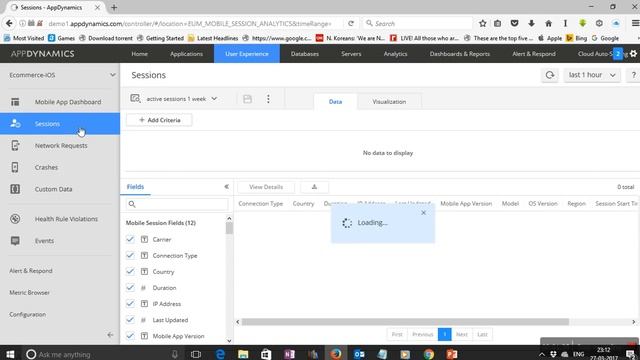This screenshot has width=640, height=360.
Task: Uncheck the IP Address field checkbox
Action: click(130, 304)
